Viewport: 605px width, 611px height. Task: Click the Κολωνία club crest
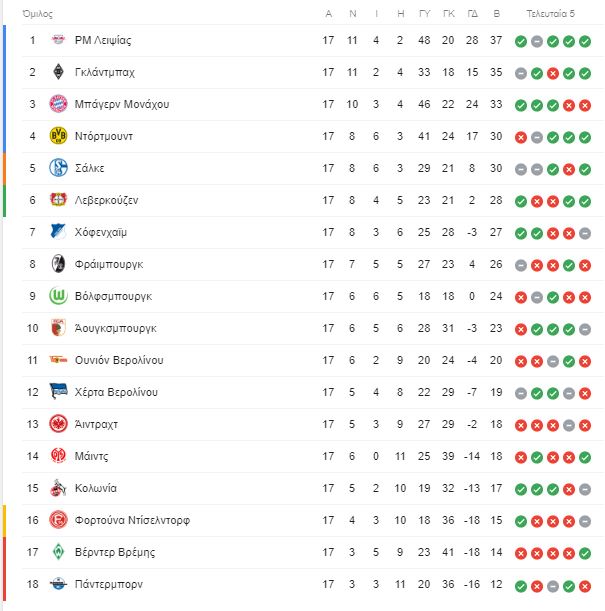(x=58, y=488)
